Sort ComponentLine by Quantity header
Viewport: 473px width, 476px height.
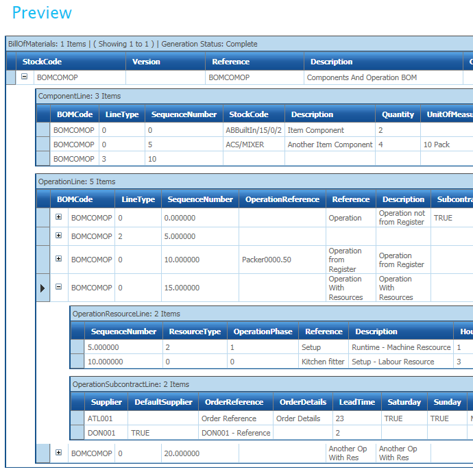[398, 114]
